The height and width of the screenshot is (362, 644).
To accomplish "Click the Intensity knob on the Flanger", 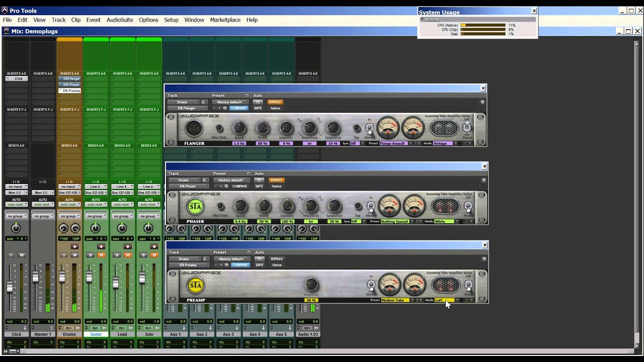I will [x=286, y=128].
